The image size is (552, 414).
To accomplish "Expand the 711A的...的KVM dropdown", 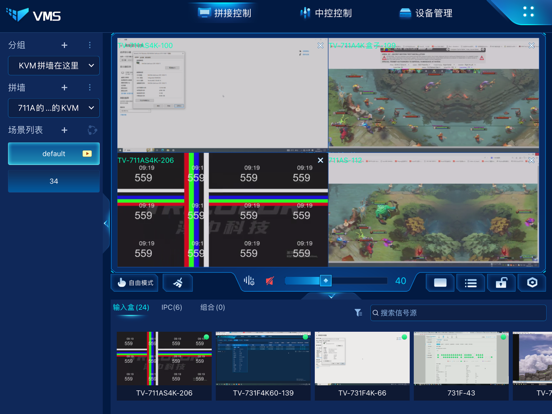I will (x=54, y=108).
